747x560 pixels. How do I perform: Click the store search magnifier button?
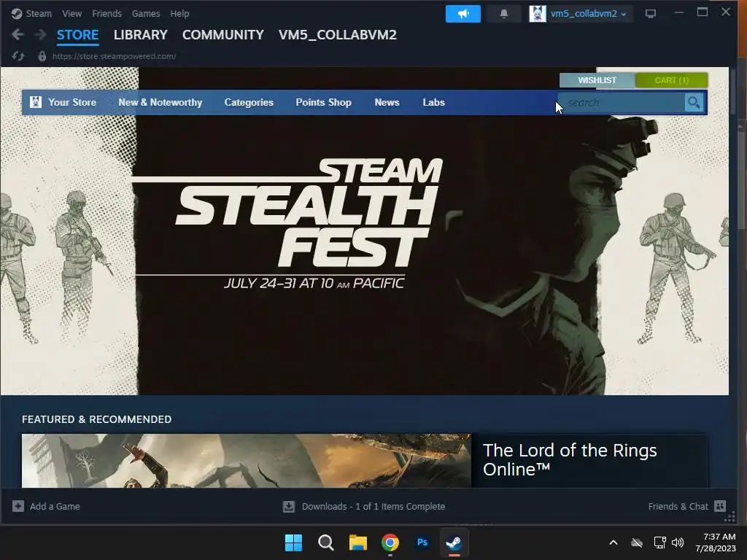[694, 102]
